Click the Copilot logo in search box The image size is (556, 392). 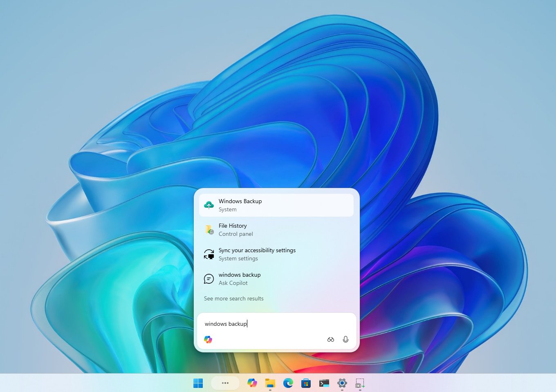pyautogui.click(x=208, y=339)
